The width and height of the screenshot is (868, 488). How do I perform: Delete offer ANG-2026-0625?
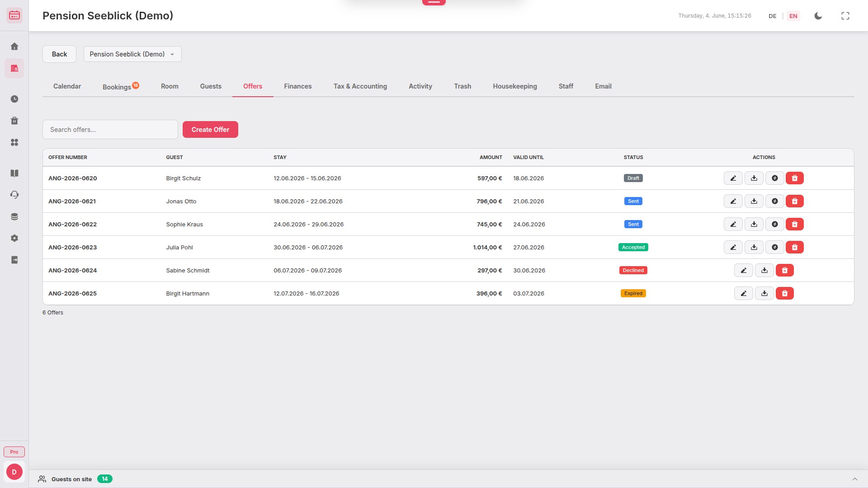point(785,293)
